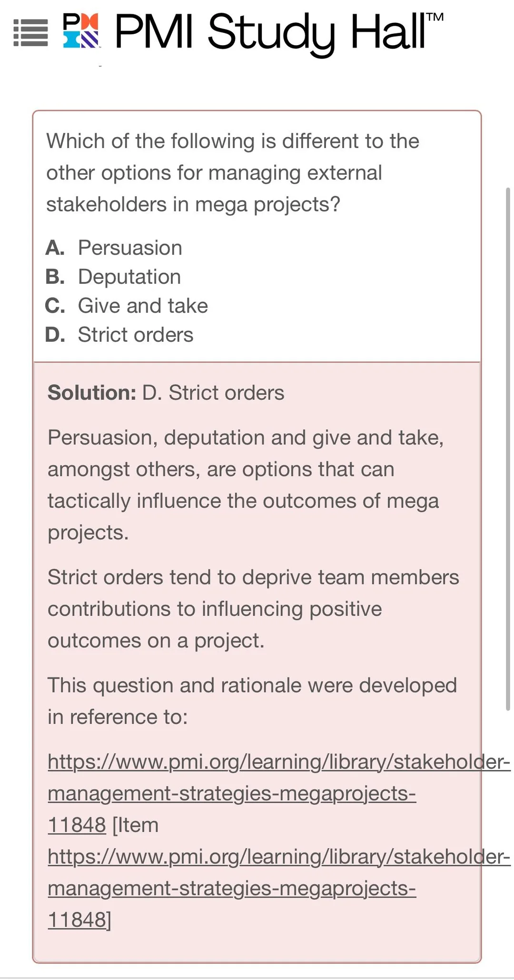Image resolution: width=514 pixels, height=980 pixels.
Task: Choose answer C. Give and take
Action: (143, 306)
